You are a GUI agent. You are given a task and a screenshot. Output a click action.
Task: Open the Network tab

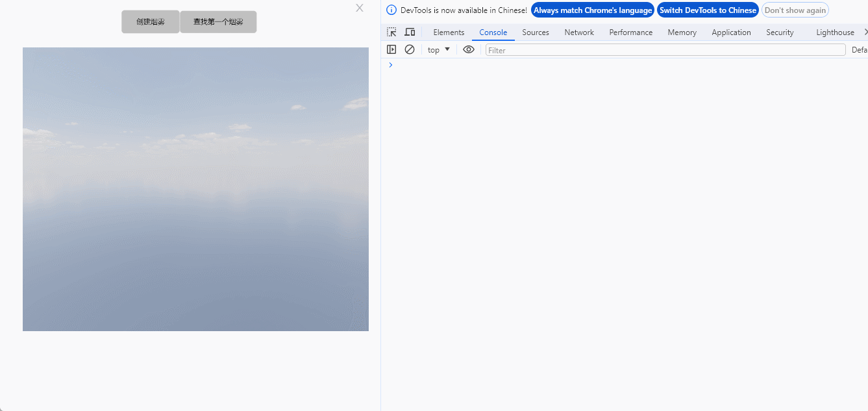[x=578, y=32]
